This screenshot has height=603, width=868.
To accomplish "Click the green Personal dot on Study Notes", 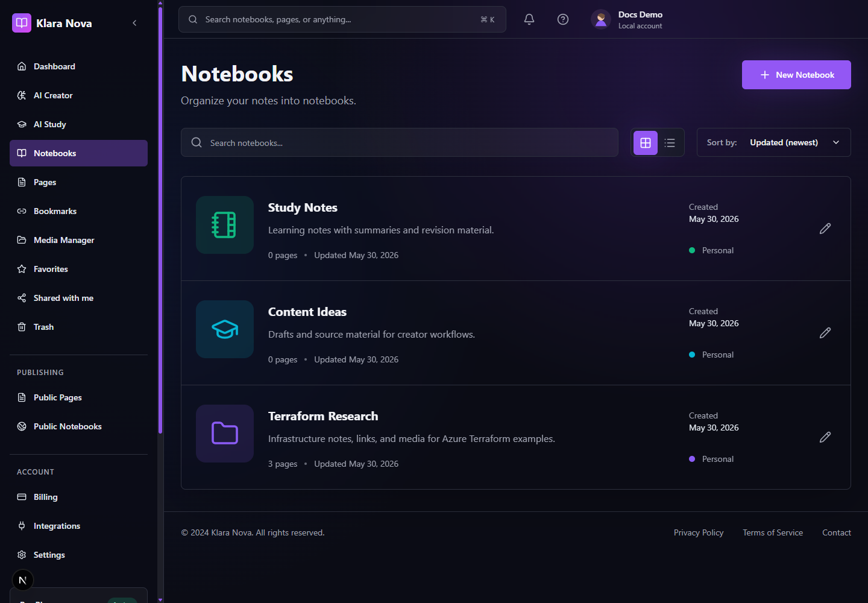I will (x=692, y=250).
